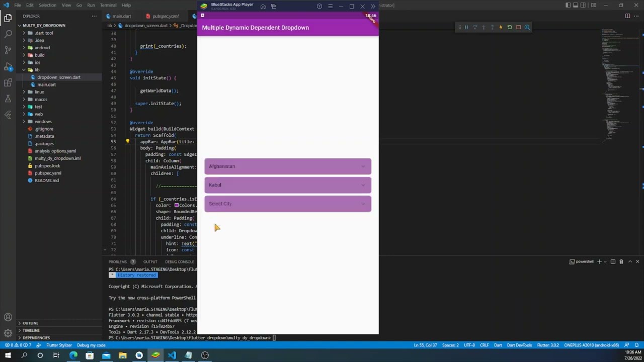This screenshot has height=362, width=644.
Task: Open the Afghanistan country dropdown
Action: point(288,166)
